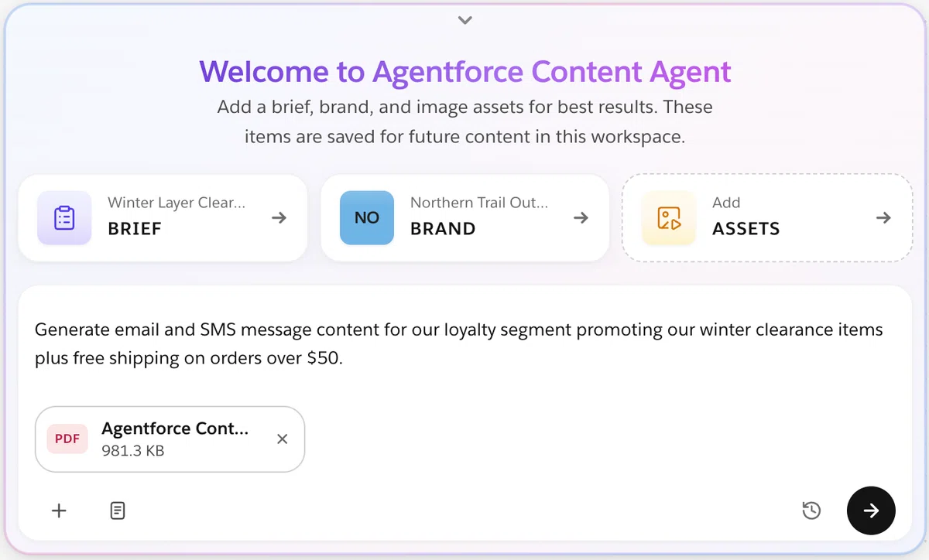Remove the attached Agentforce PDF file
The height and width of the screenshot is (560, 929).
tap(283, 439)
